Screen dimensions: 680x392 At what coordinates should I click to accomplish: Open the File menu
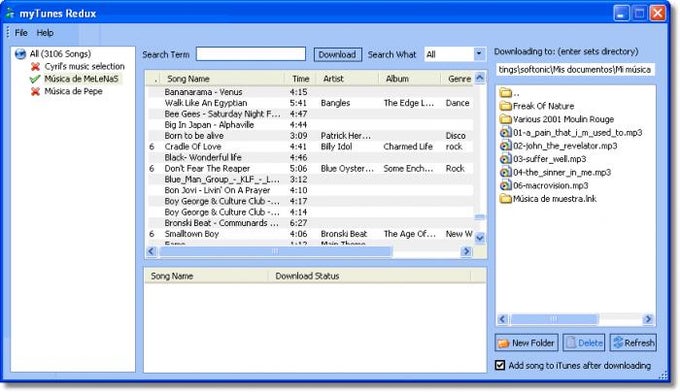21,33
